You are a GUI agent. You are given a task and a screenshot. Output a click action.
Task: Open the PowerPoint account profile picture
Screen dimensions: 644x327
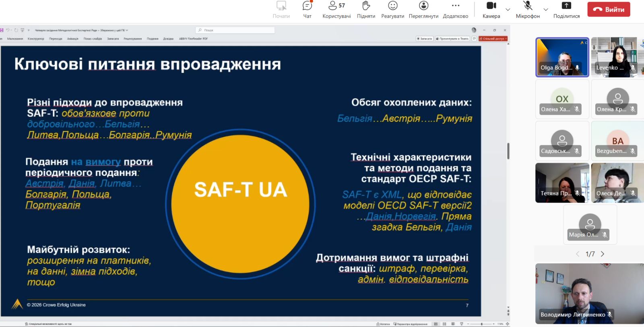point(474,30)
